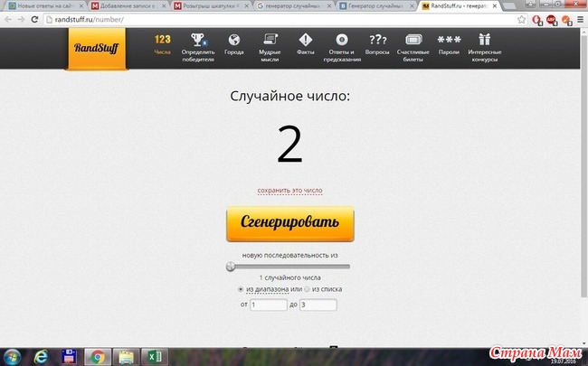
Task: Select the 'из списка' radio button
Action: coord(308,289)
